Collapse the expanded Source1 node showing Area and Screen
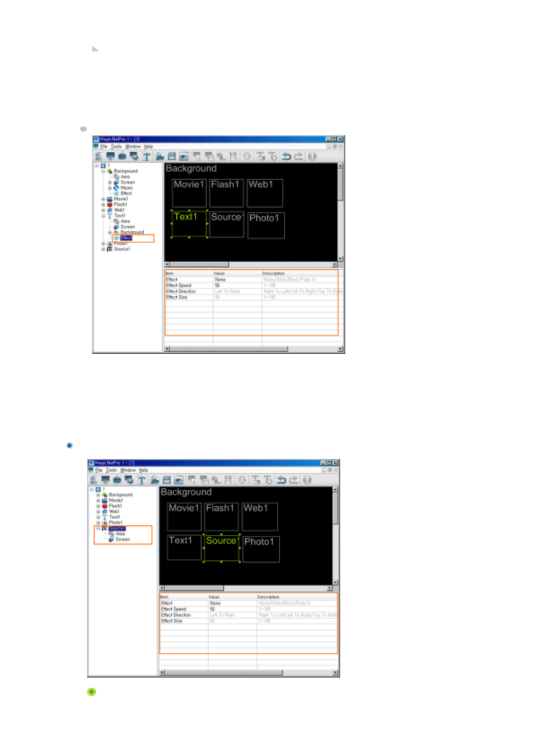The image size is (534, 756). (98, 529)
